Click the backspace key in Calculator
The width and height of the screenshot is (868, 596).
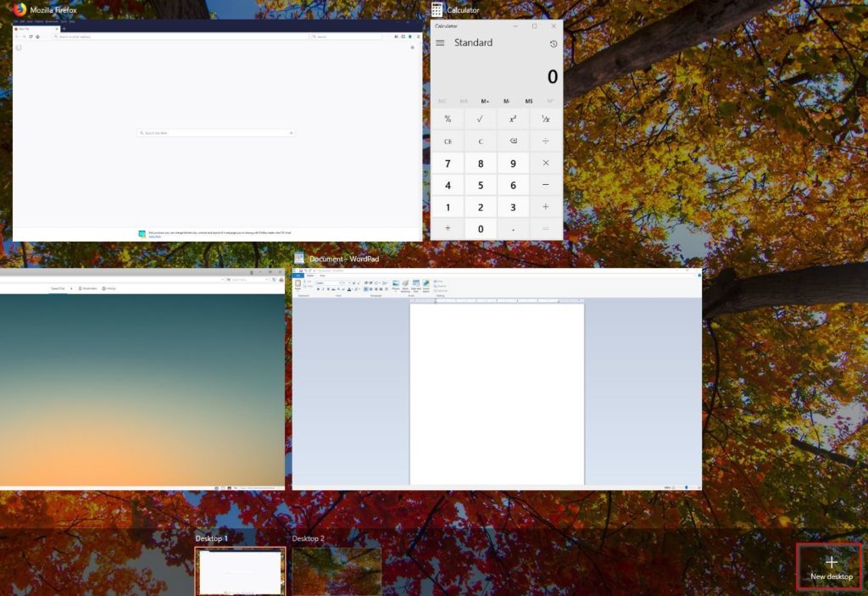(513, 142)
